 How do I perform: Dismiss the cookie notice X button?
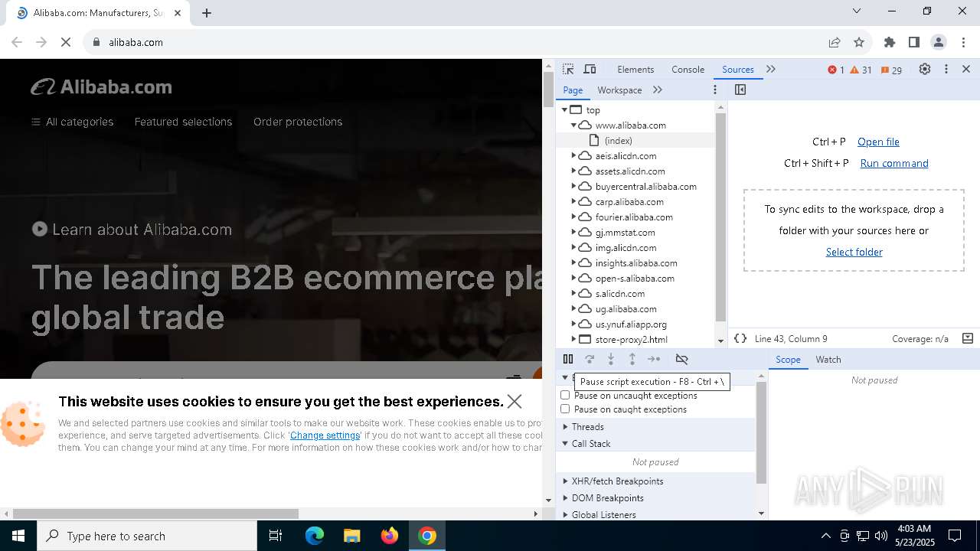pyautogui.click(x=514, y=401)
